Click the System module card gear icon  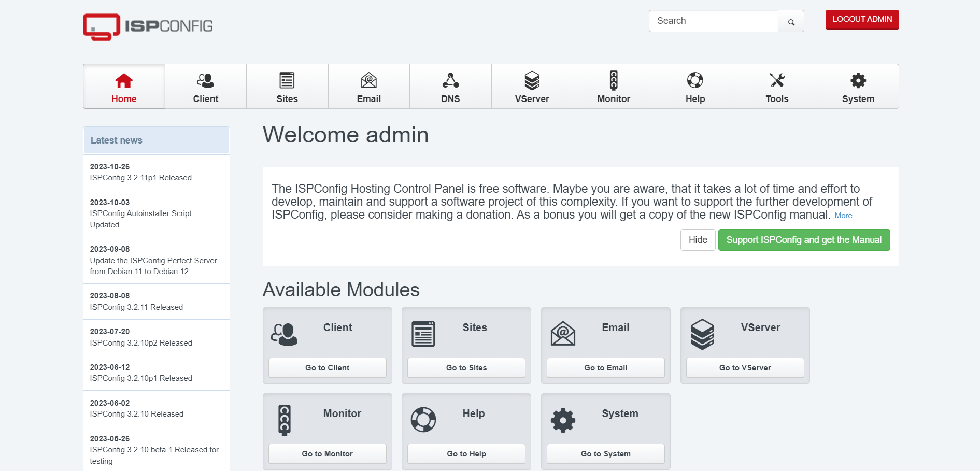[x=563, y=420]
